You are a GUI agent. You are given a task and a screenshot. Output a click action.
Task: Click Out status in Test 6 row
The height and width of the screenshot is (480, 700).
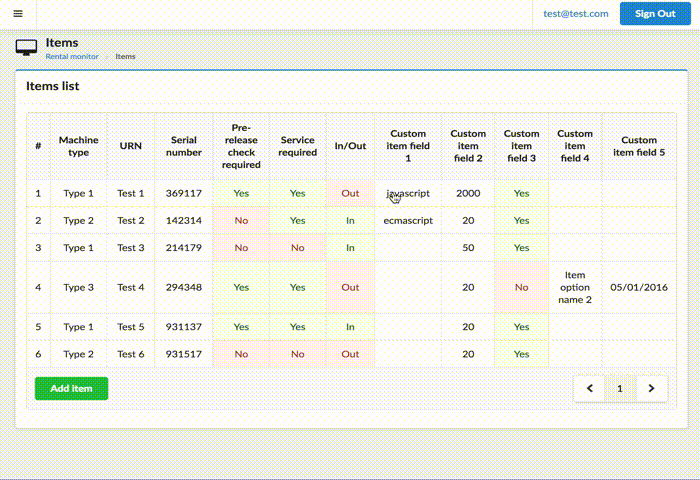350,354
